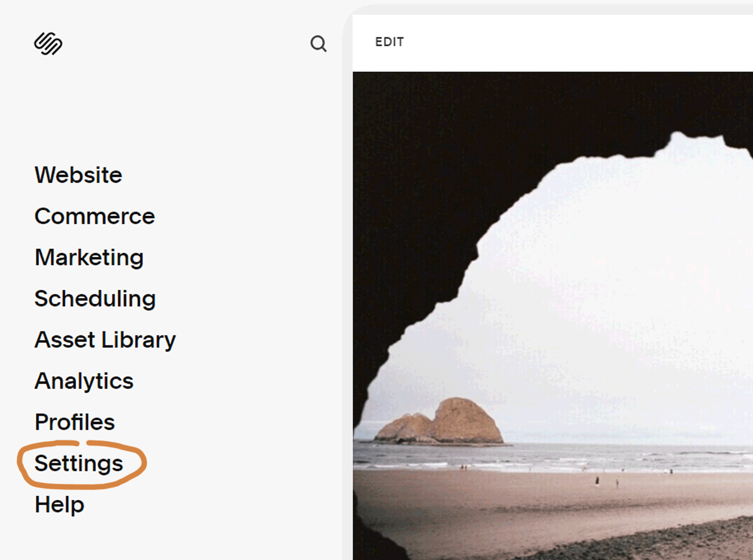Select Marketing in the sidebar
The width and height of the screenshot is (753, 560).
coord(89,257)
